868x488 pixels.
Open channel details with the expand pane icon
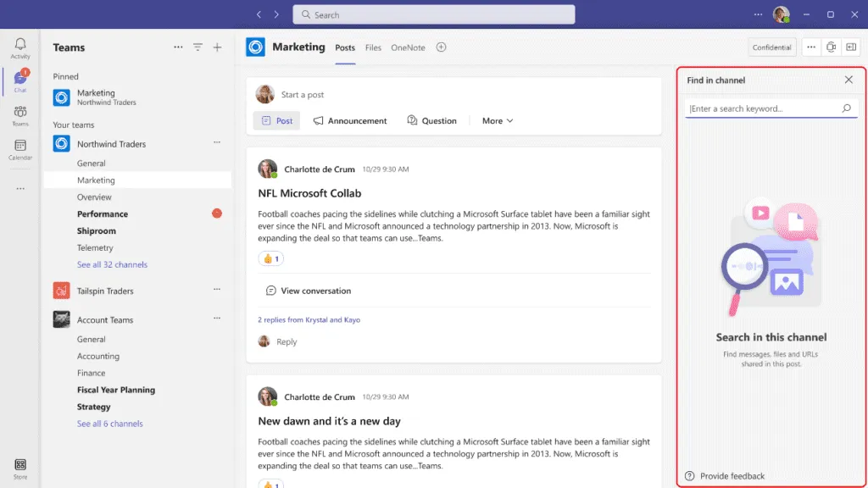tap(852, 47)
